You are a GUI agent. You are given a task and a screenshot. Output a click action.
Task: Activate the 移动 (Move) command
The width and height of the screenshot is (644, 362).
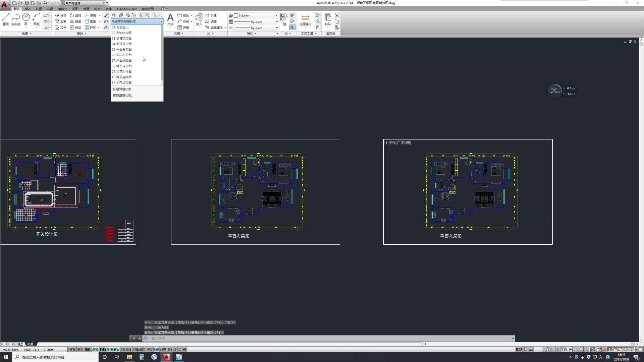point(61,15)
